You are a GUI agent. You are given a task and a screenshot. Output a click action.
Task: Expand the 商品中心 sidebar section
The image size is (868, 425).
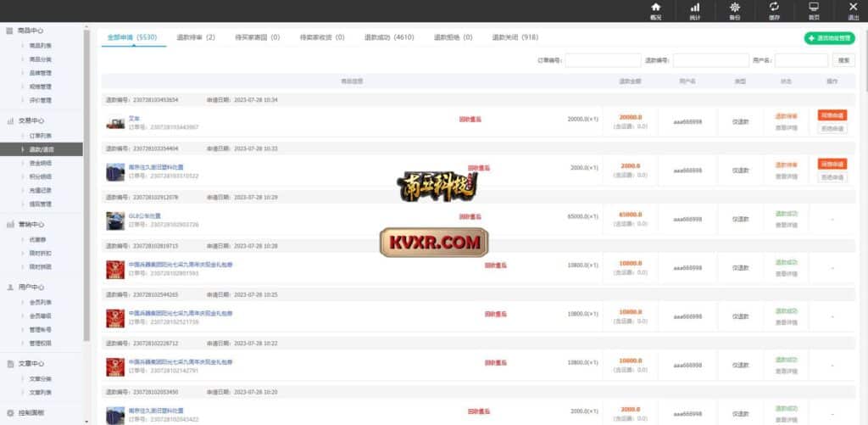[x=31, y=31]
